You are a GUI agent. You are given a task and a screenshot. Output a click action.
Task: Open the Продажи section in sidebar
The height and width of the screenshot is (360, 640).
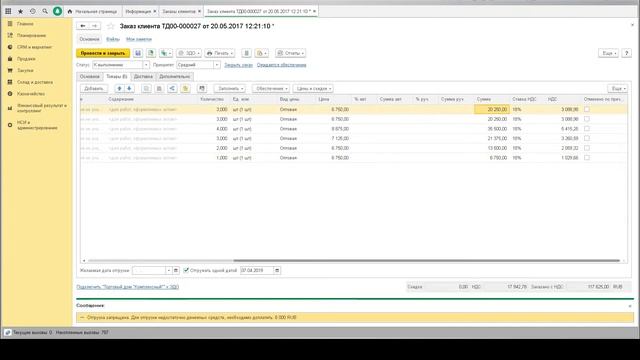[26, 59]
